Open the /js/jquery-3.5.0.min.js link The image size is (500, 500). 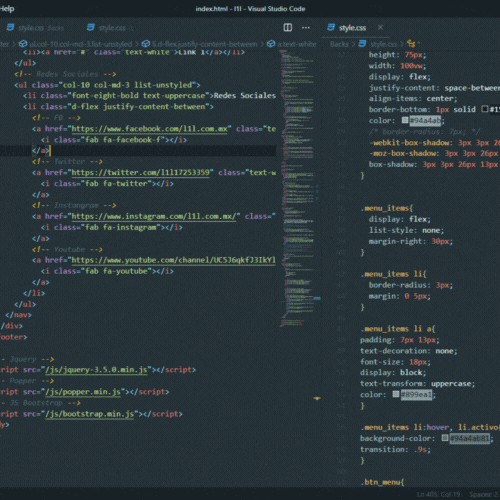96,370
